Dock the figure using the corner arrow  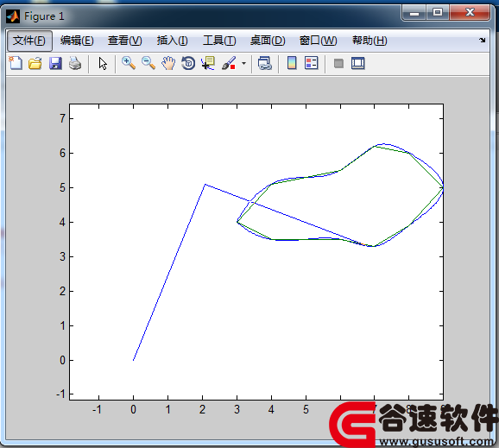point(482,40)
